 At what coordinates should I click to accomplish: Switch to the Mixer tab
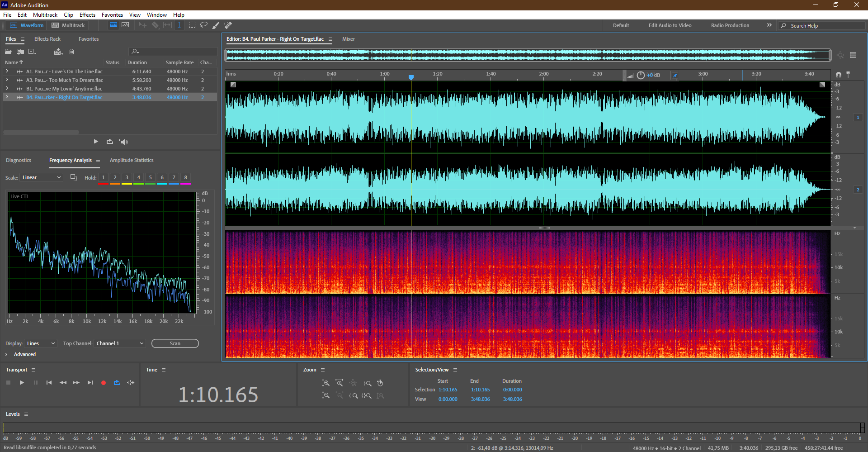[349, 39]
